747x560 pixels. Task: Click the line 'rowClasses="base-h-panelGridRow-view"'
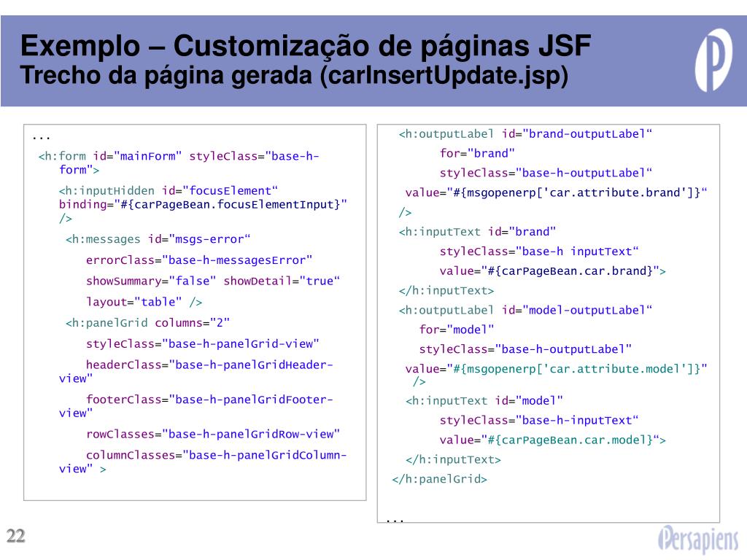tap(213, 435)
